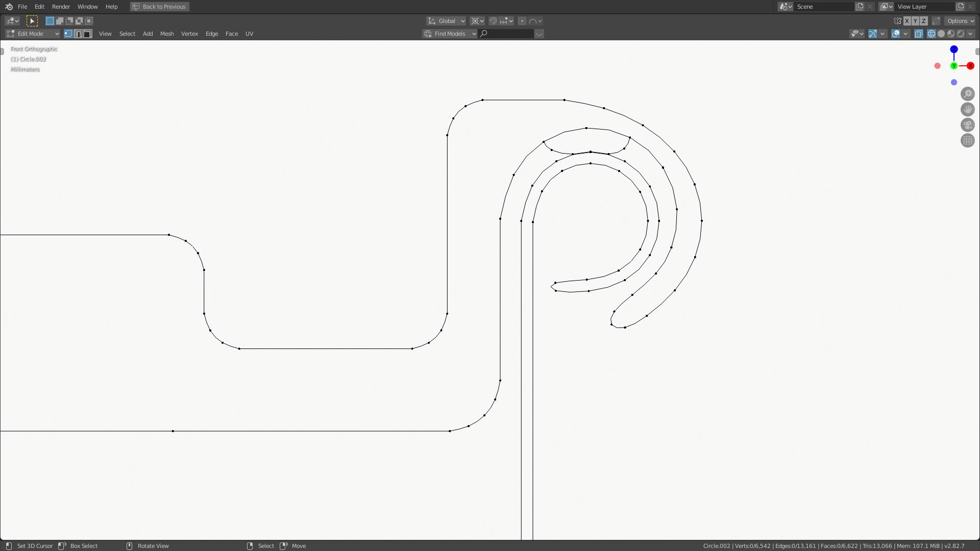This screenshot has height=551, width=980.
Task: Open snapping options dropdown
Action: tap(507, 21)
